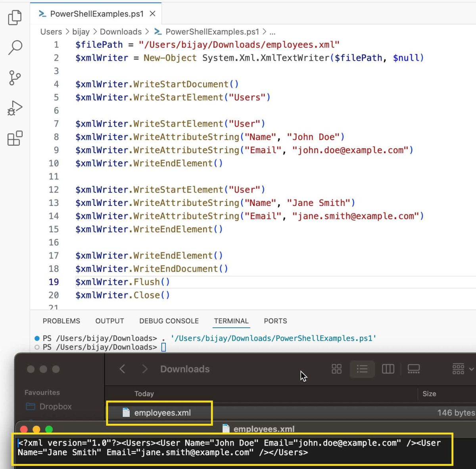
Task: Click New-Object on line 2
Action: click(x=170, y=58)
